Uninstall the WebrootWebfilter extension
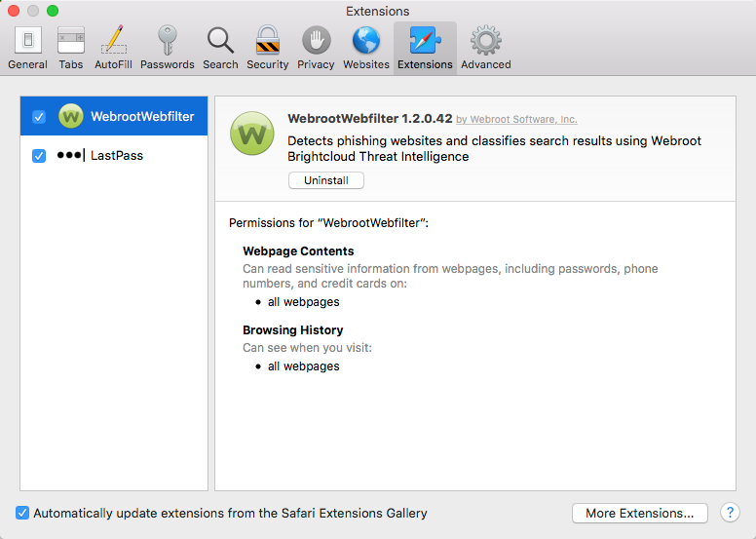The width and height of the screenshot is (756, 539). click(x=326, y=180)
